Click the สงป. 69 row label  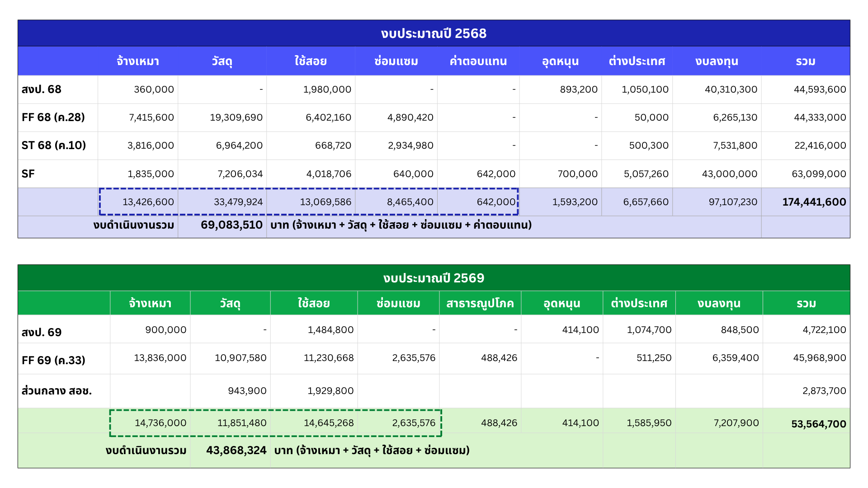click(42, 332)
